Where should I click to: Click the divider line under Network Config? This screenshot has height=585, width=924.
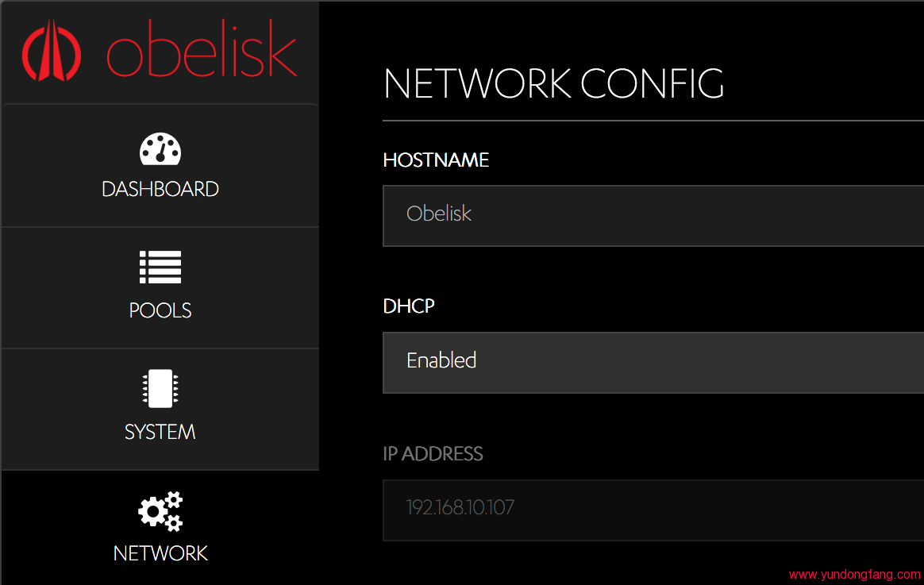pyautogui.click(x=653, y=121)
